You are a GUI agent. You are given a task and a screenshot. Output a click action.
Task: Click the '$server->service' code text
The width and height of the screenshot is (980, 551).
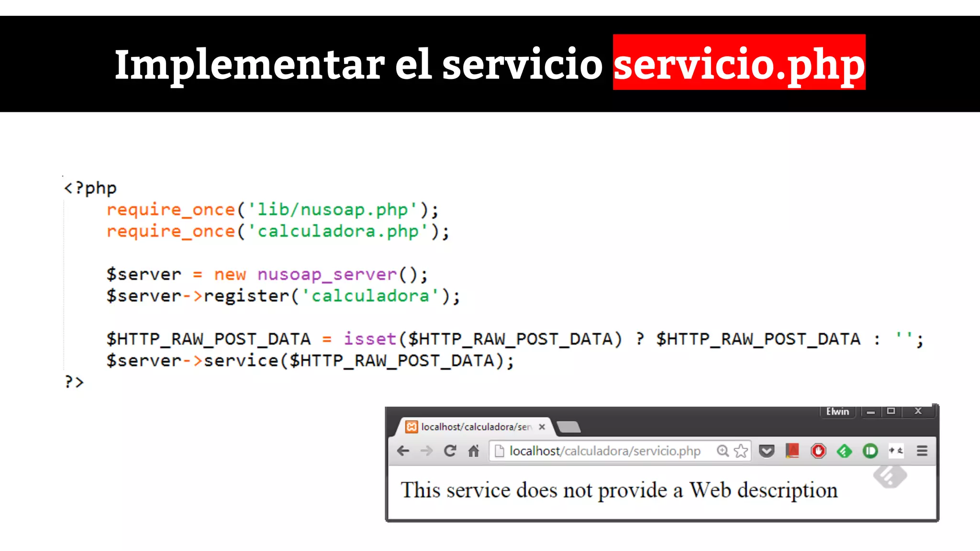point(193,360)
